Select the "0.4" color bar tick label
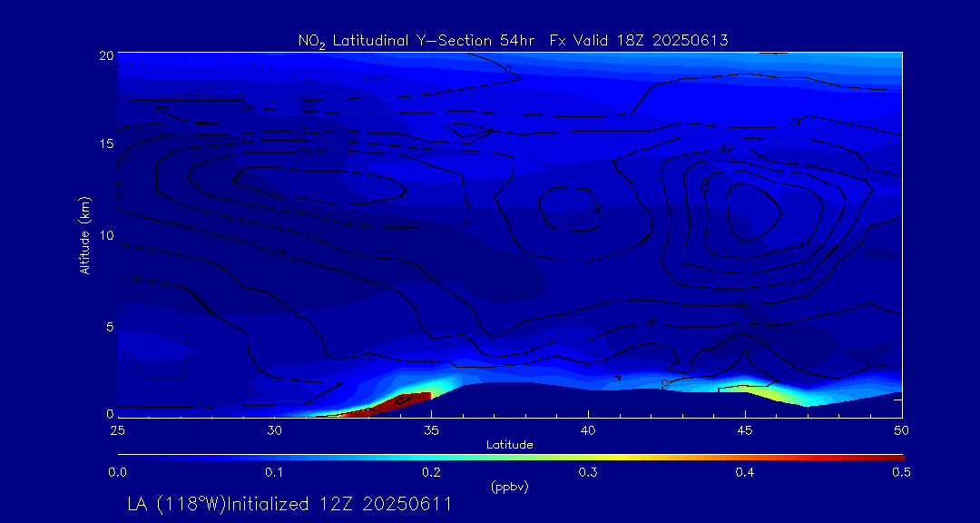 tap(744, 473)
